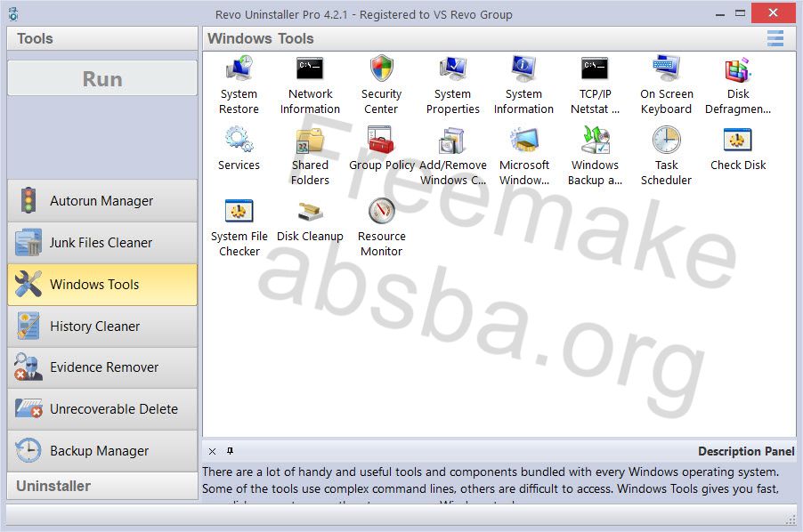Image resolution: width=803 pixels, height=532 pixels.
Task: Open System Properties tool
Action: 453,85
